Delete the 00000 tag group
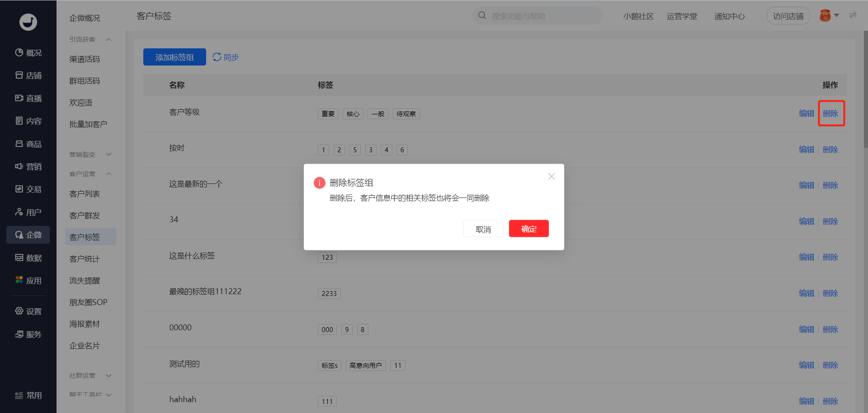This screenshot has height=413, width=868. coord(830,329)
